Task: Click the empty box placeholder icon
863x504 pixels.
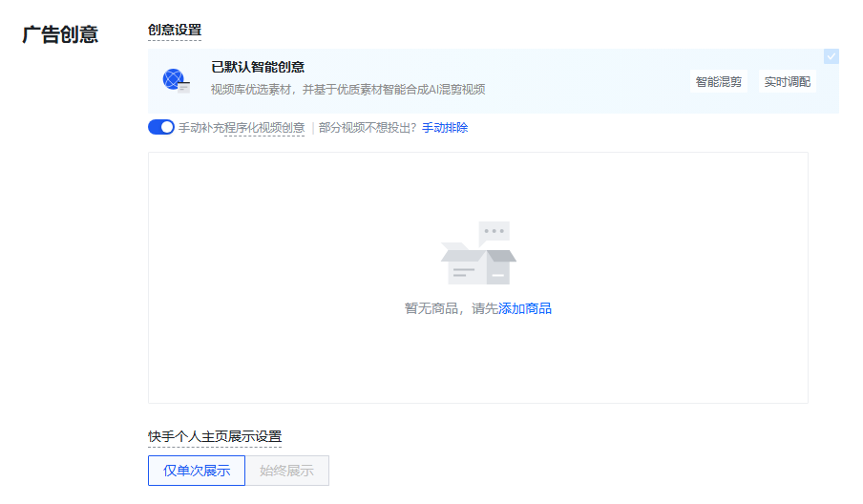Action: 478,253
